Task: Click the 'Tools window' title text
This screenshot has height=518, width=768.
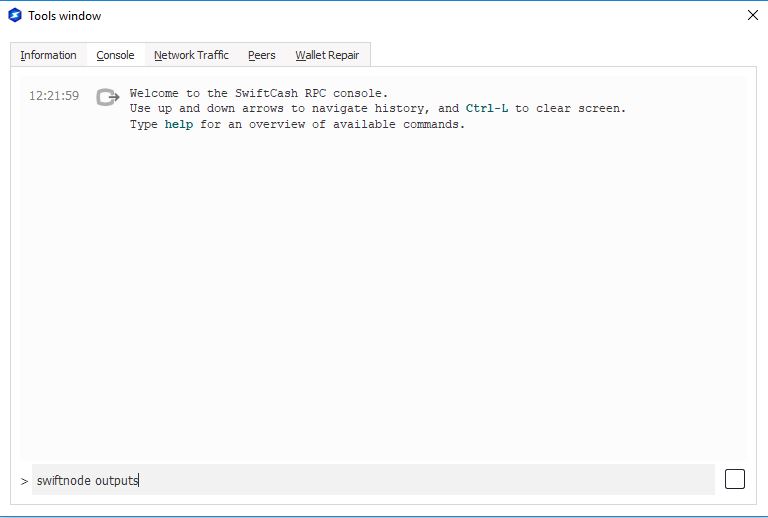Action: pos(65,16)
